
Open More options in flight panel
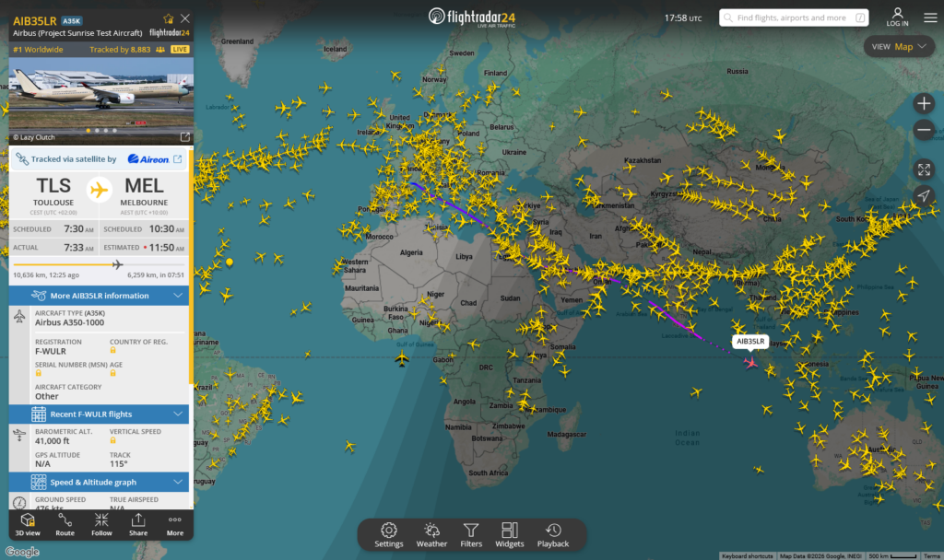coord(175,524)
